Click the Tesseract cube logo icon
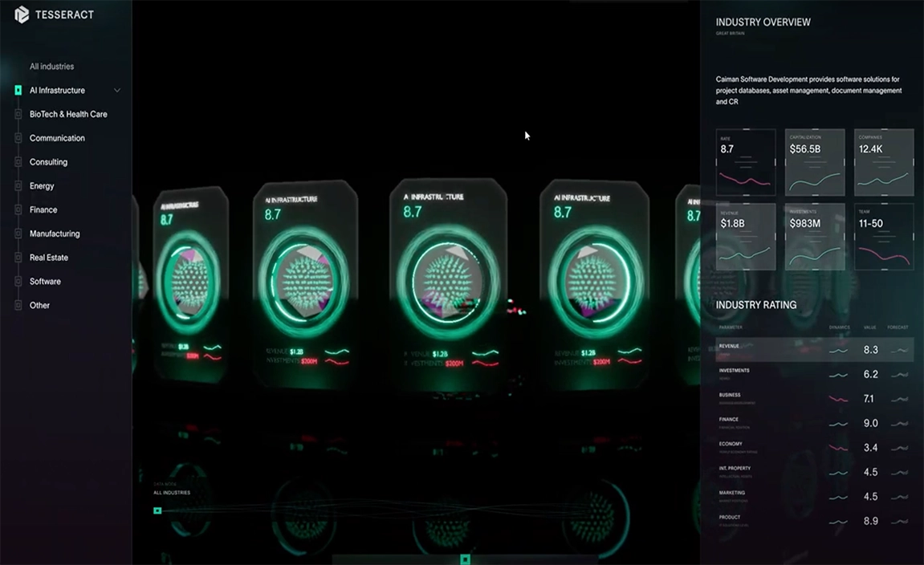924x565 pixels. (x=22, y=14)
